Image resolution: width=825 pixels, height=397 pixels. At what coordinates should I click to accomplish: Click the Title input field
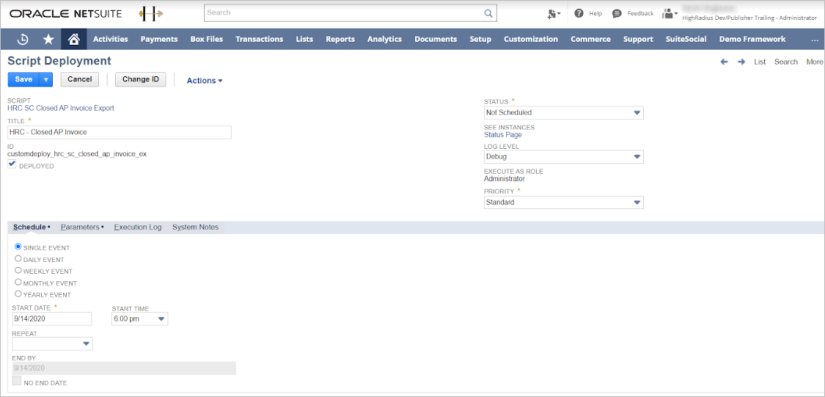[119, 133]
